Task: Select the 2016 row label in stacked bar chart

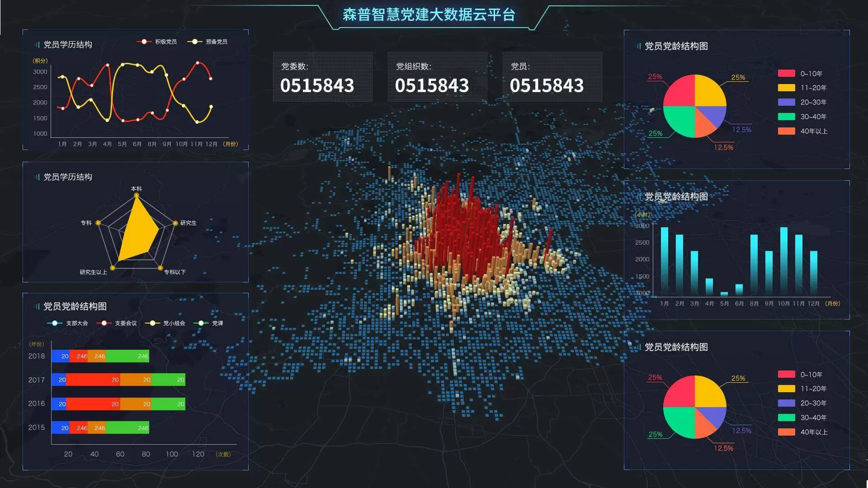Action: coord(37,404)
